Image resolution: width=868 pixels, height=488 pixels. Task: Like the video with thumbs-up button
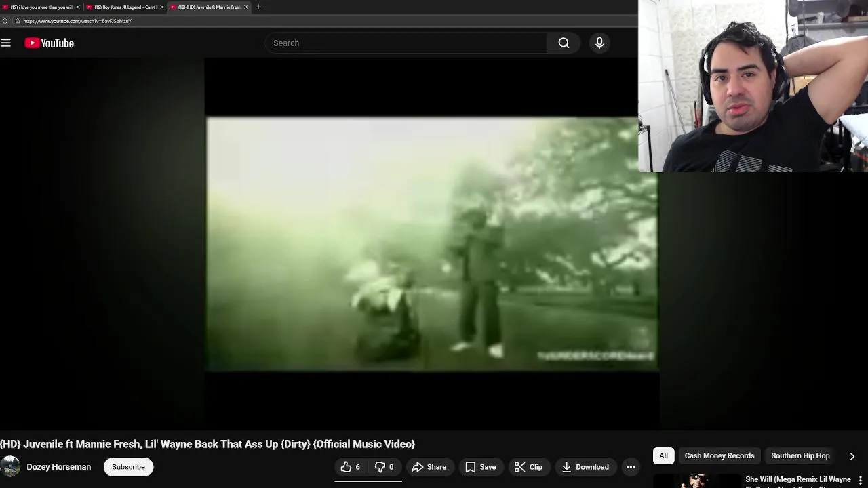tap(351, 467)
